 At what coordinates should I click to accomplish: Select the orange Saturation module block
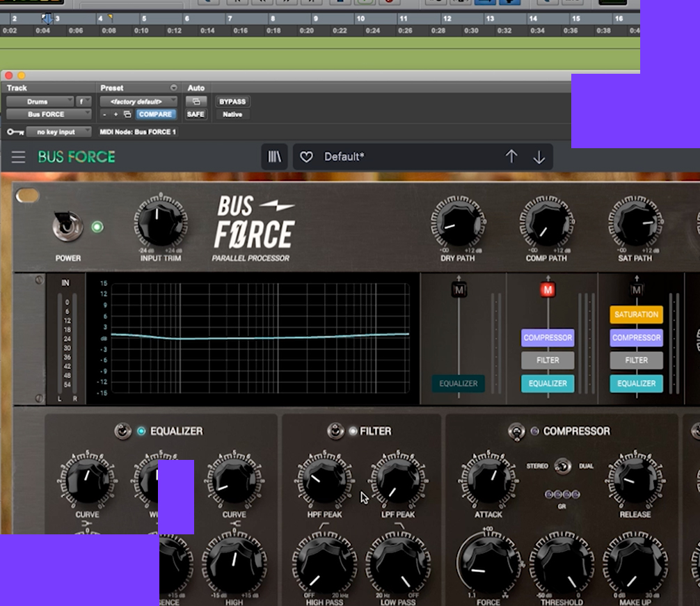(x=636, y=314)
